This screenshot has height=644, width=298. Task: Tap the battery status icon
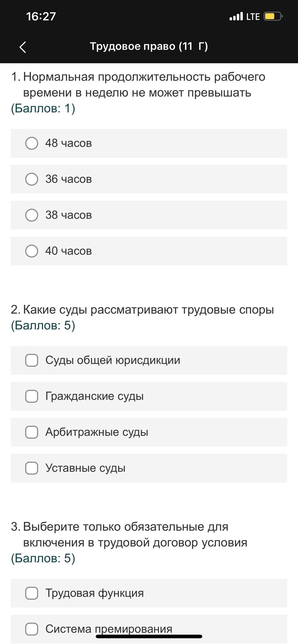273,17
